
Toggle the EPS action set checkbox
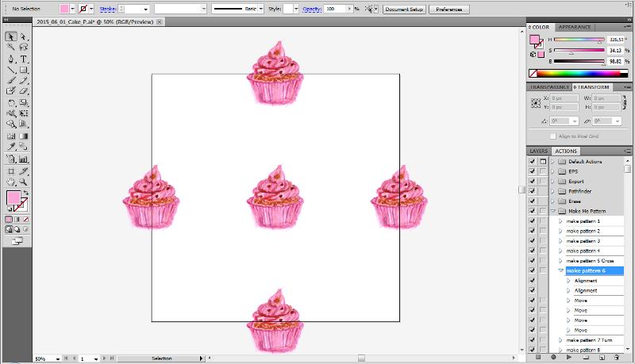(532, 171)
